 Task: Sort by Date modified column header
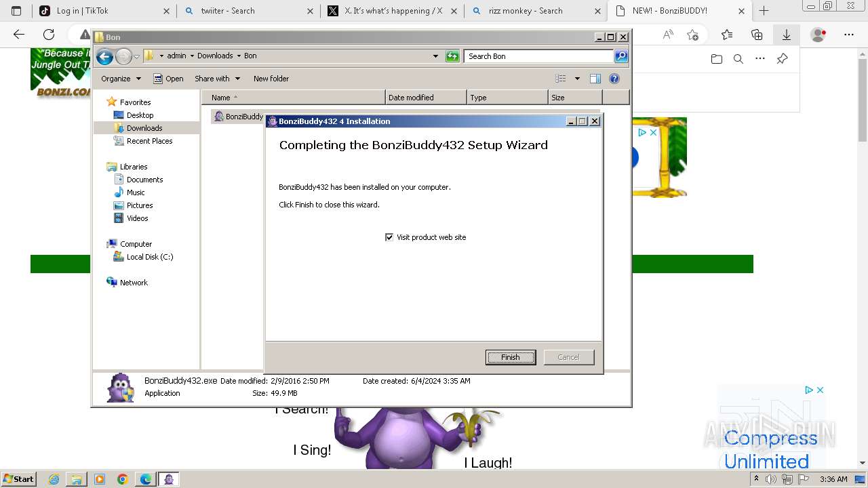[426, 98]
